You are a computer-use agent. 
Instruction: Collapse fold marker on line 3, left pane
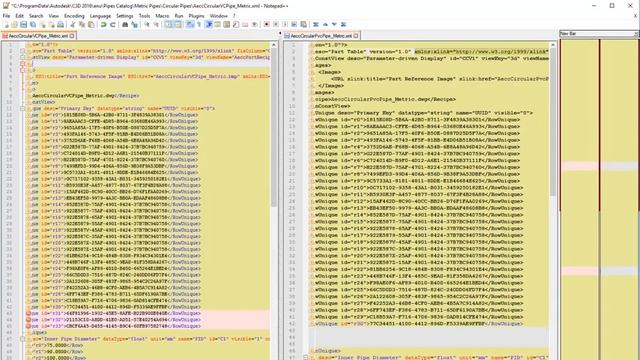click(x=23, y=57)
